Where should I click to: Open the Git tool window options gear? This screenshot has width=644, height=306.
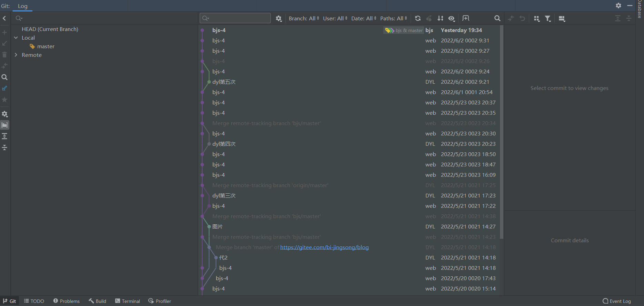(618, 6)
